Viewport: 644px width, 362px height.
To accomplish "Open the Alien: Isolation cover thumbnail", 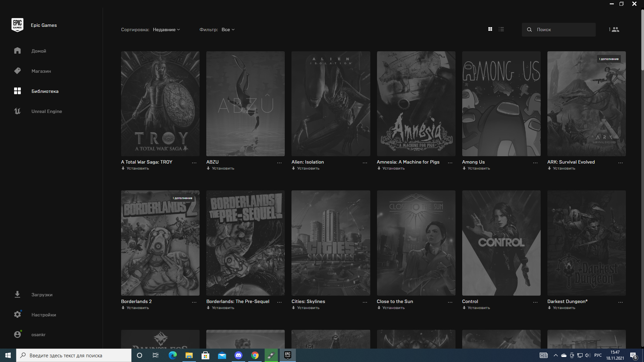I will click(331, 104).
